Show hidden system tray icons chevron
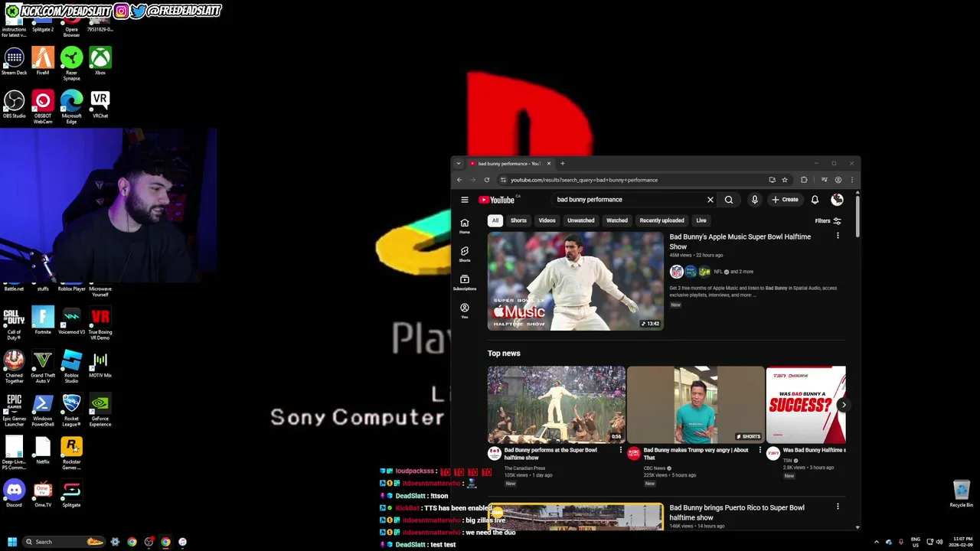The image size is (980, 551). tap(876, 542)
